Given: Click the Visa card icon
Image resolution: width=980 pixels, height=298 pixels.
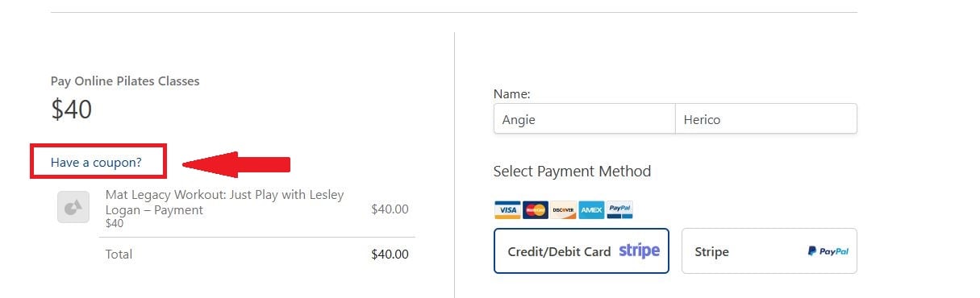Looking at the screenshot, I should (x=507, y=210).
